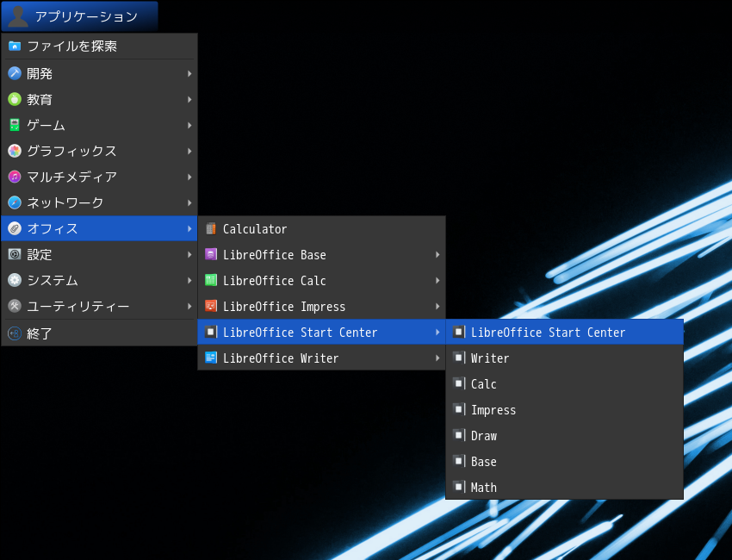Click the 設定 settings icon
This screenshot has height=560, width=732.
[15, 254]
